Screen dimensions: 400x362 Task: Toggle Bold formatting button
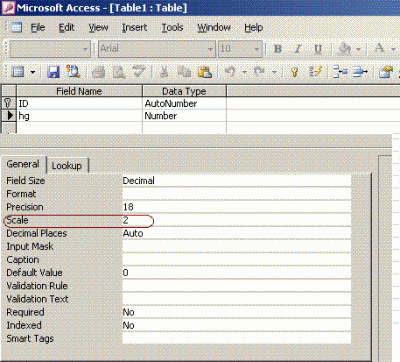point(277,49)
